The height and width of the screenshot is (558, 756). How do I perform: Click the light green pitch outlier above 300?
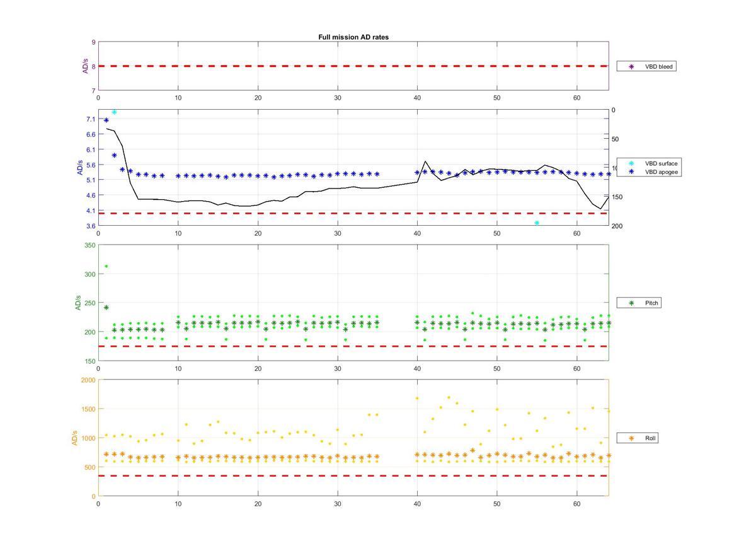coord(106,266)
